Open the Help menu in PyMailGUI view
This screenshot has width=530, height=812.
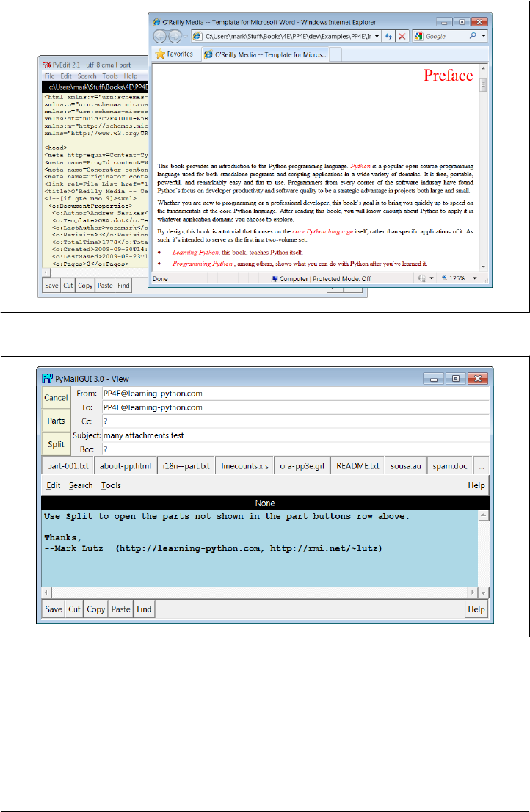[x=476, y=485]
